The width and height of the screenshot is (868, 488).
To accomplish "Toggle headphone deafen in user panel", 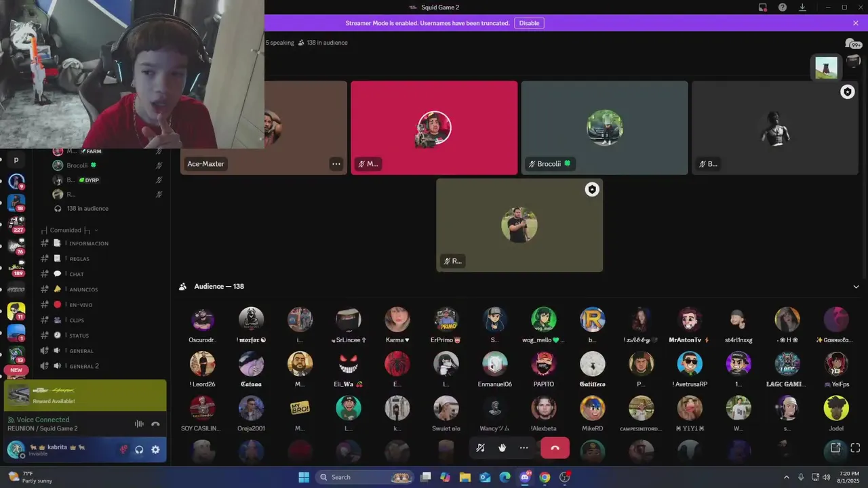I will [139, 449].
